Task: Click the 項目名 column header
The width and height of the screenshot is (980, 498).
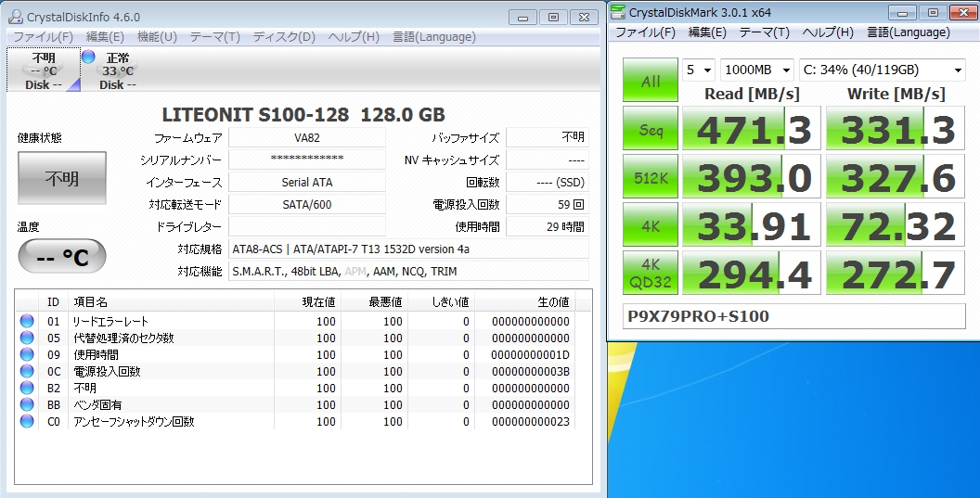Action: (x=172, y=302)
